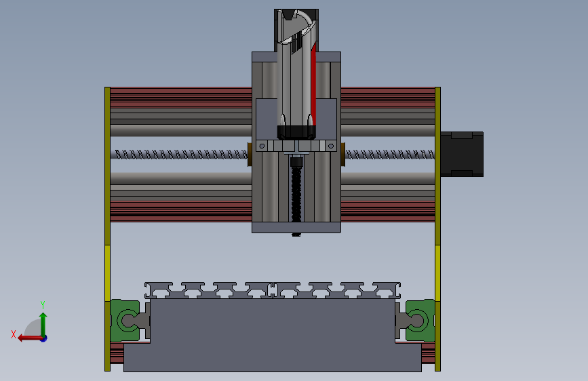Screen dimensions: 588x381
Task: Select the right yellow gantry side plate
Action: (437, 228)
